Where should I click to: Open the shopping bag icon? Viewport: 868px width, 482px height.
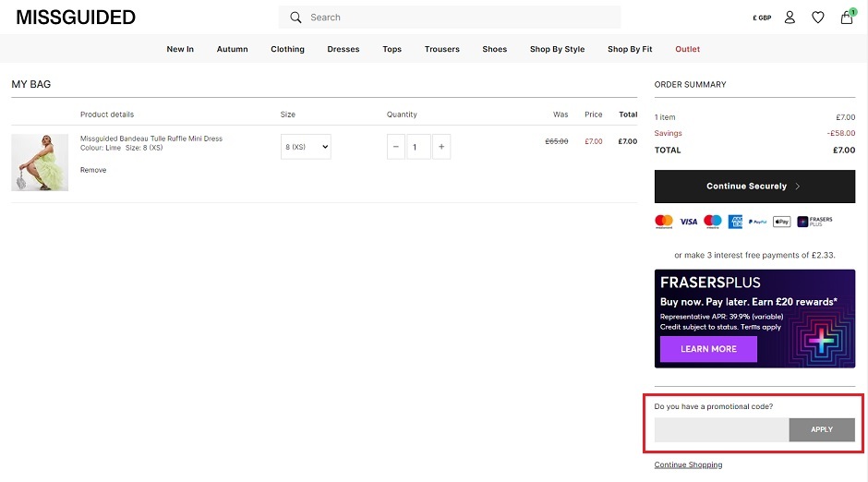[x=847, y=18]
